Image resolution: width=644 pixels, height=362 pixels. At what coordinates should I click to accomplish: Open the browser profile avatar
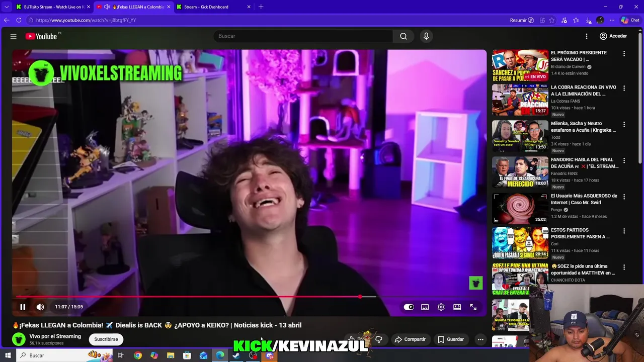(600, 20)
